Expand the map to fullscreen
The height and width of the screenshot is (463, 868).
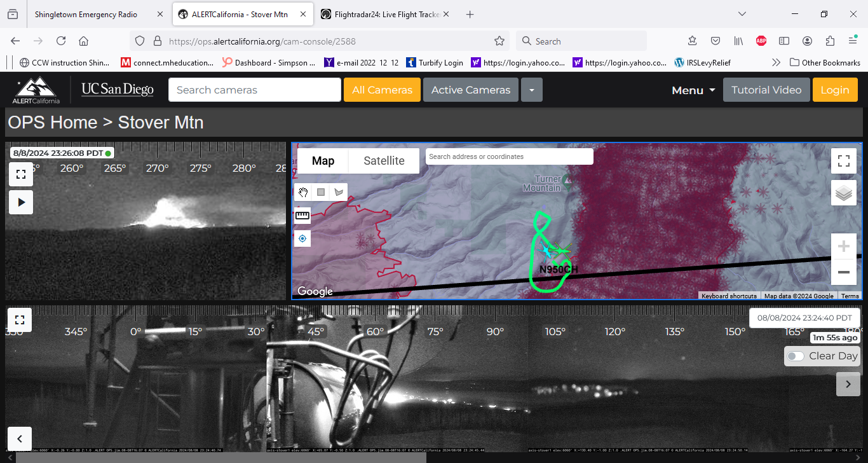[843, 161]
